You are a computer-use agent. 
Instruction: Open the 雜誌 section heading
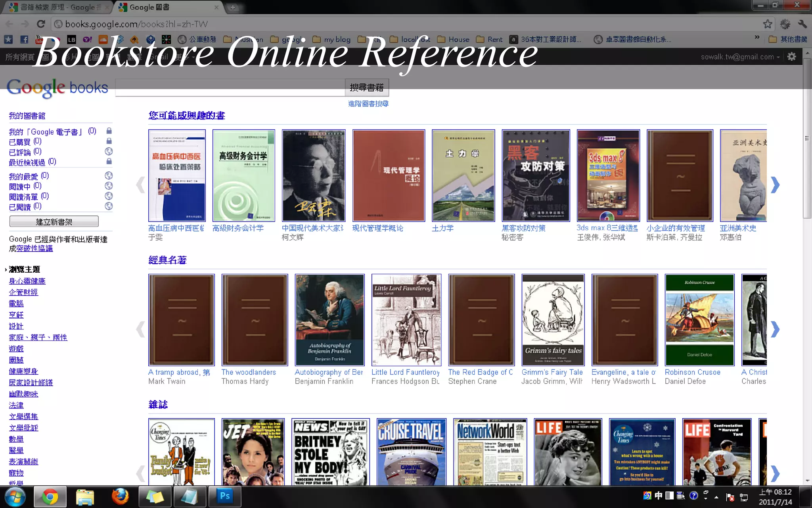click(x=158, y=404)
